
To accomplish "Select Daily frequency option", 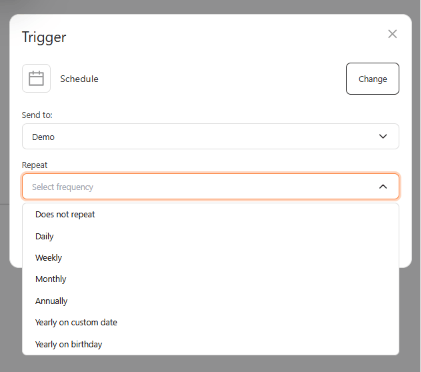I will tap(211, 236).
